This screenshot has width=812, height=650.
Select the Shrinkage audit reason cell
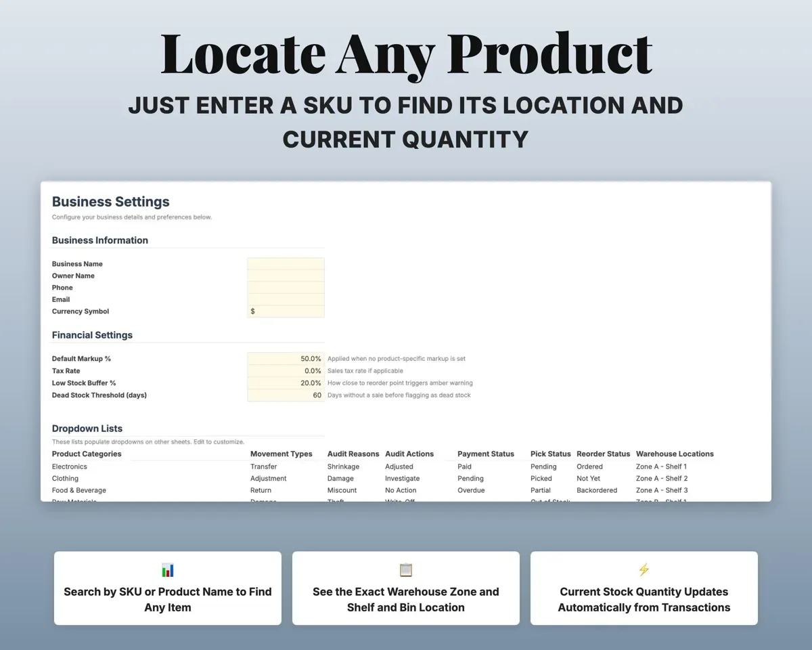click(344, 467)
